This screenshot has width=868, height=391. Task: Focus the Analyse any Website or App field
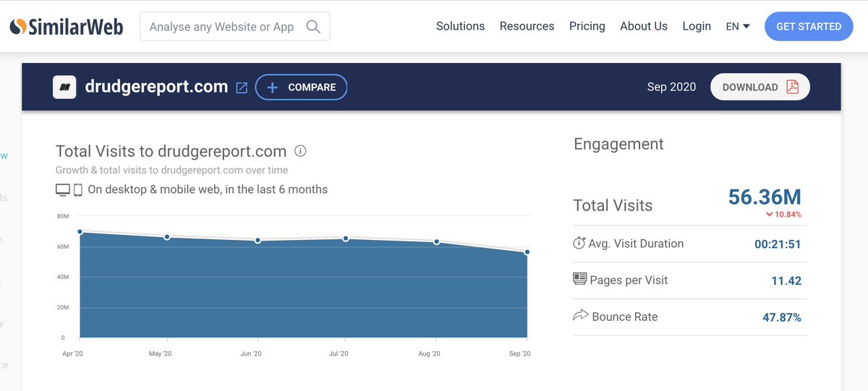(x=235, y=27)
